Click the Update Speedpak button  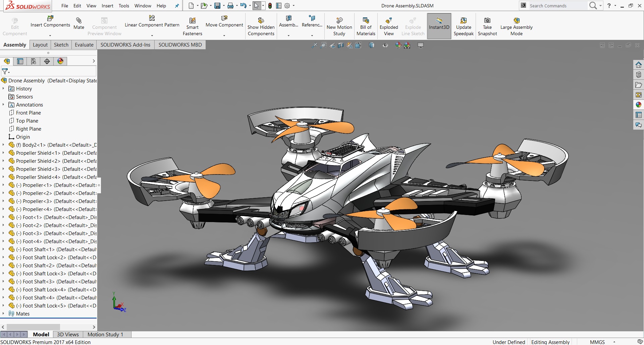[464, 25]
